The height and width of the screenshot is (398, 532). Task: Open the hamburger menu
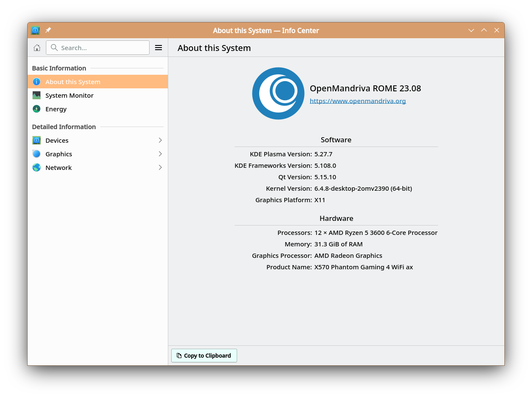pyautogui.click(x=158, y=48)
